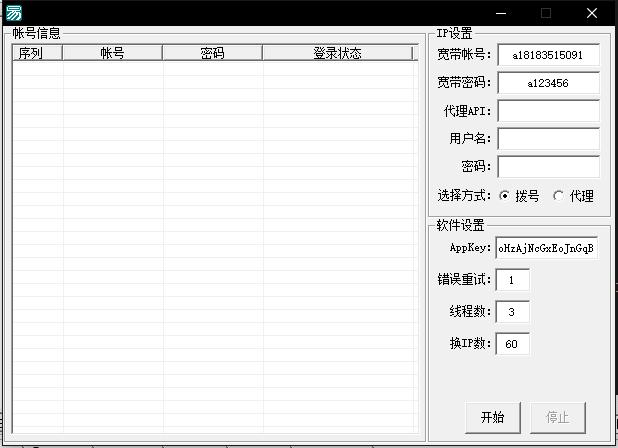618x448 pixels.
Task: Select the 错误重试 value box
Action: pyautogui.click(x=512, y=280)
